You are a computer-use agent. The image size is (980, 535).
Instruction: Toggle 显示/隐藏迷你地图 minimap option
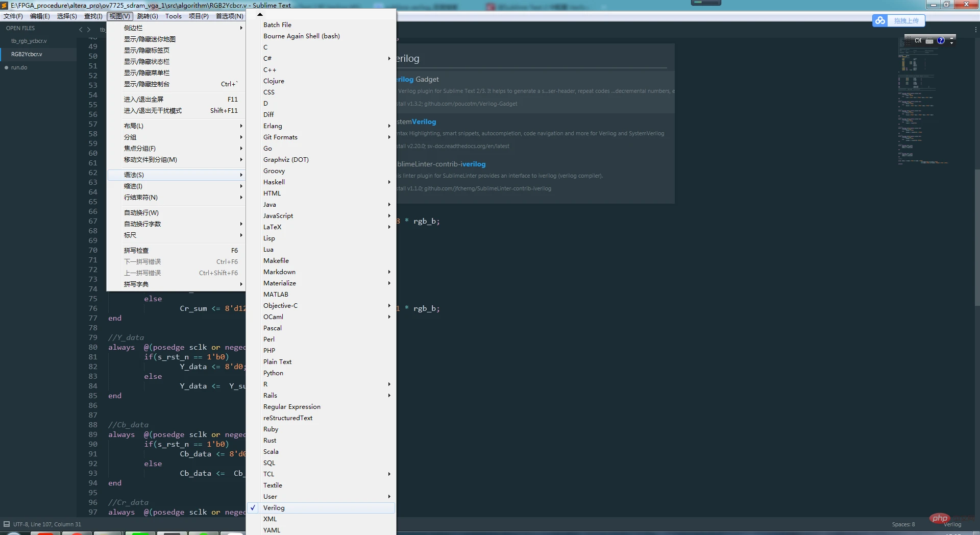click(150, 39)
